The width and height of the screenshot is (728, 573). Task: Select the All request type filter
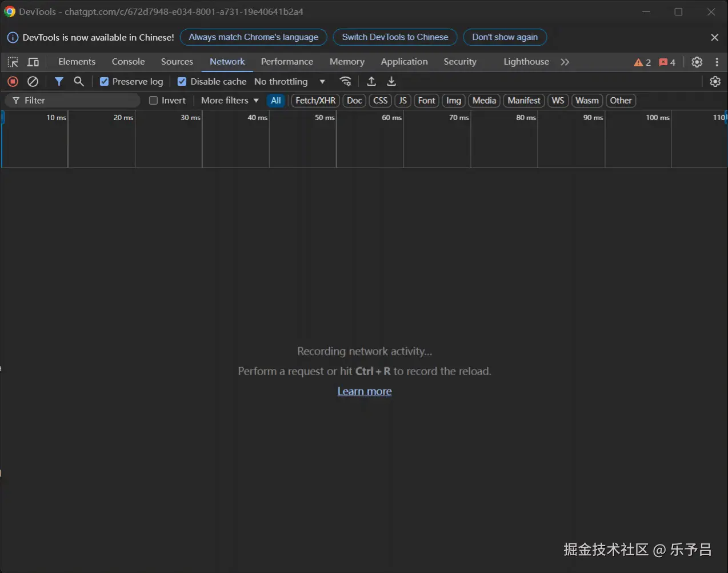(276, 100)
